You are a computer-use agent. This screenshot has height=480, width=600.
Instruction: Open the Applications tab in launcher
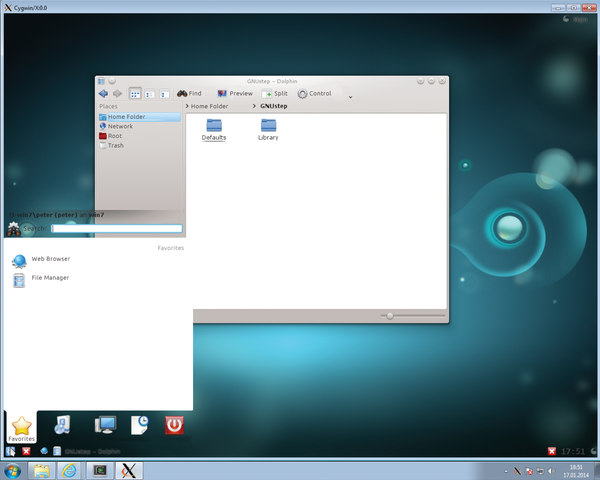point(62,425)
